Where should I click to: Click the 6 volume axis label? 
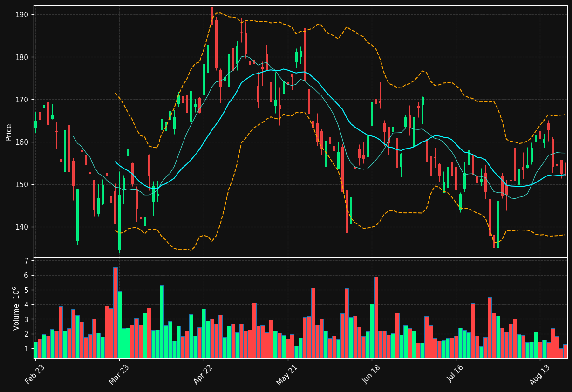[27, 275]
